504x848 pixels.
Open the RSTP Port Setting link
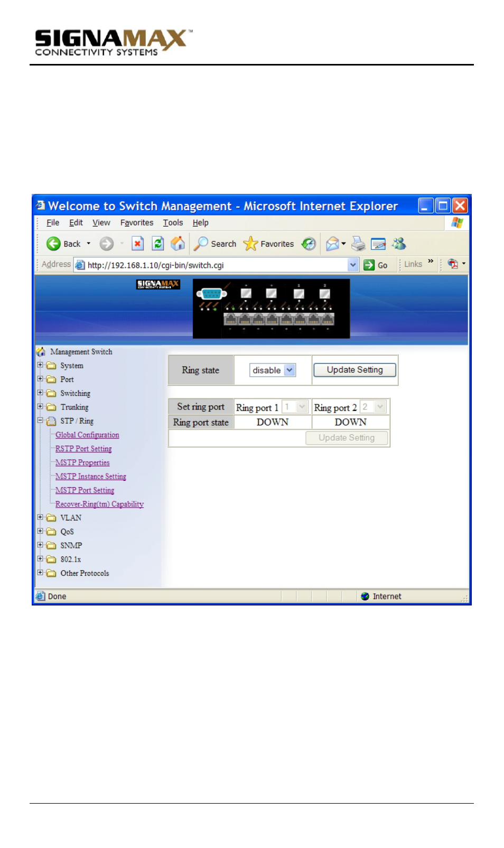[x=83, y=449]
